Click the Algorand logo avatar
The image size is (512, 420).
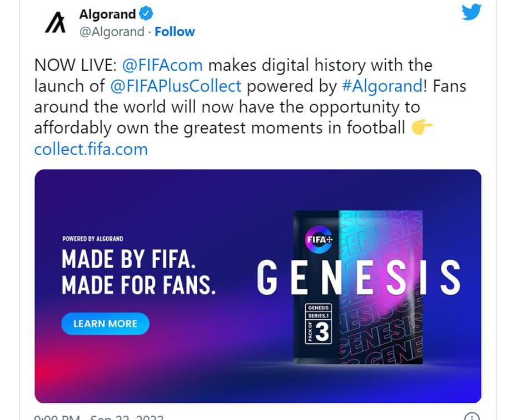(55, 23)
